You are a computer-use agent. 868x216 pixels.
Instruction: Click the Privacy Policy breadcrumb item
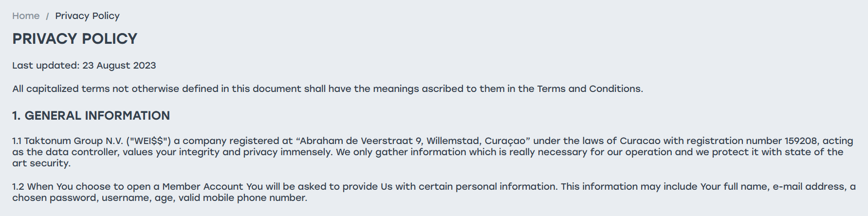87,16
